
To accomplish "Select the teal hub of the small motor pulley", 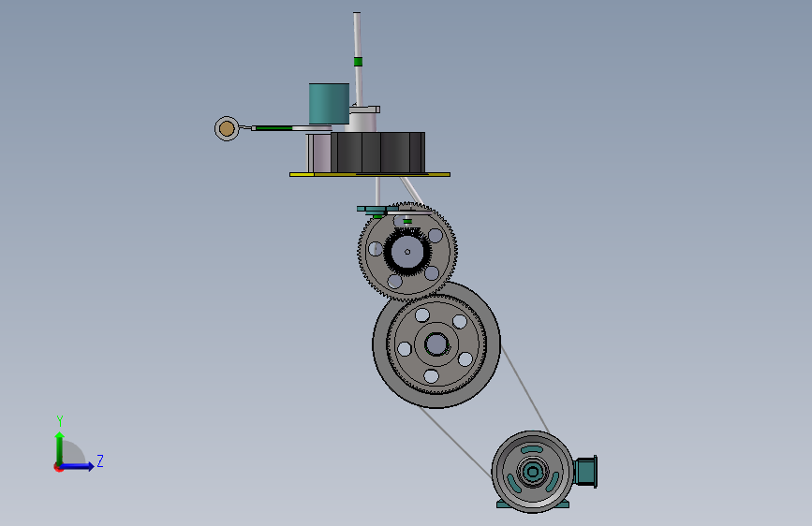I will (x=532, y=472).
